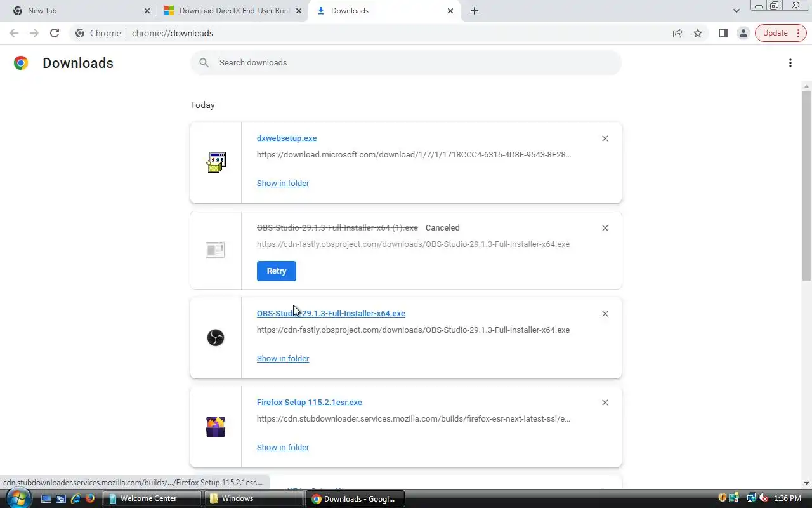Click the search magnifier icon
Image resolution: width=812 pixels, height=508 pixels.
pos(204,62)
